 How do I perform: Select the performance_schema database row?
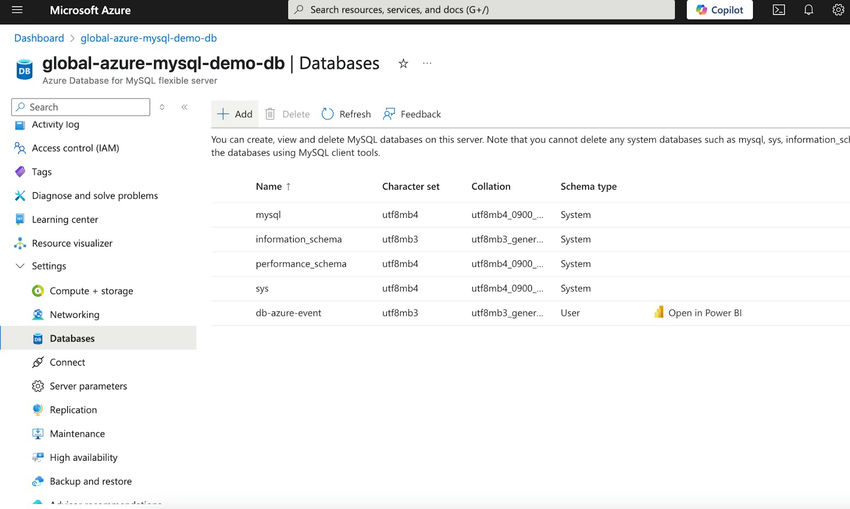click(530, 264)
